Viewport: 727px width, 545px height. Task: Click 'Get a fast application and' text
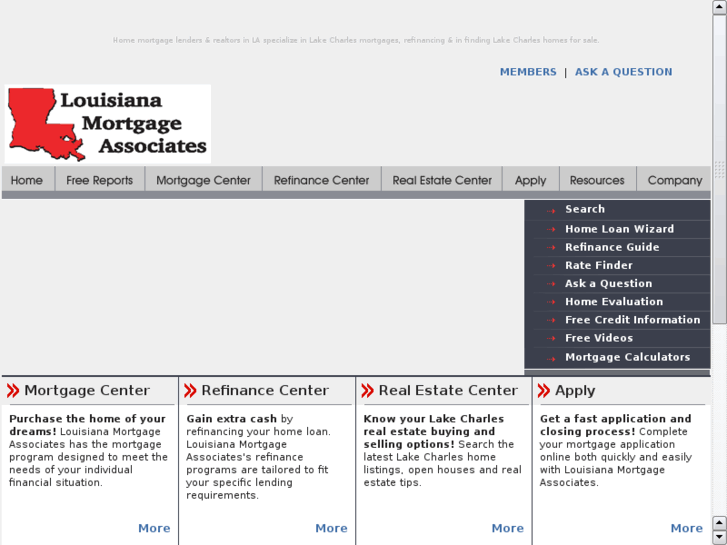click(615, 419)
